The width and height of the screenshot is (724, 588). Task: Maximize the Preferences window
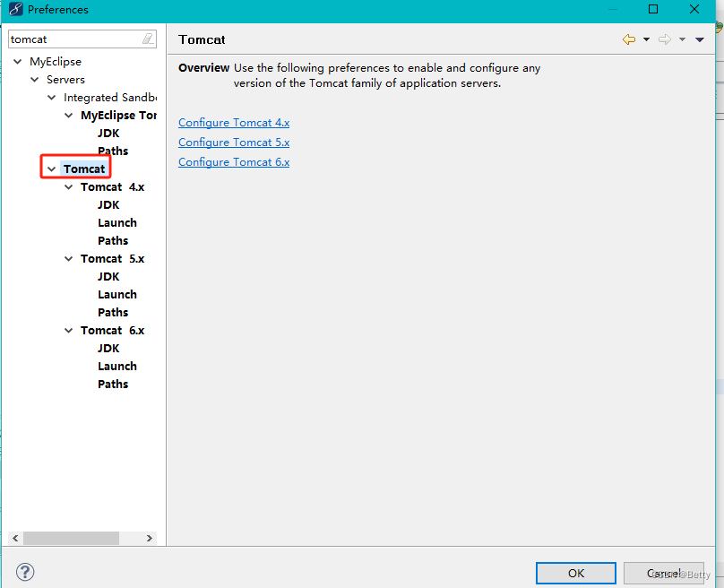tap(653, 9)
